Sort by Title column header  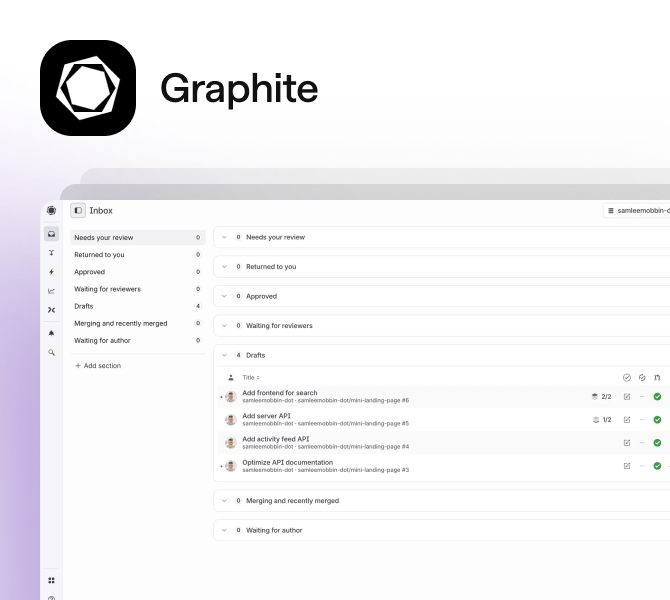point(251,377)
